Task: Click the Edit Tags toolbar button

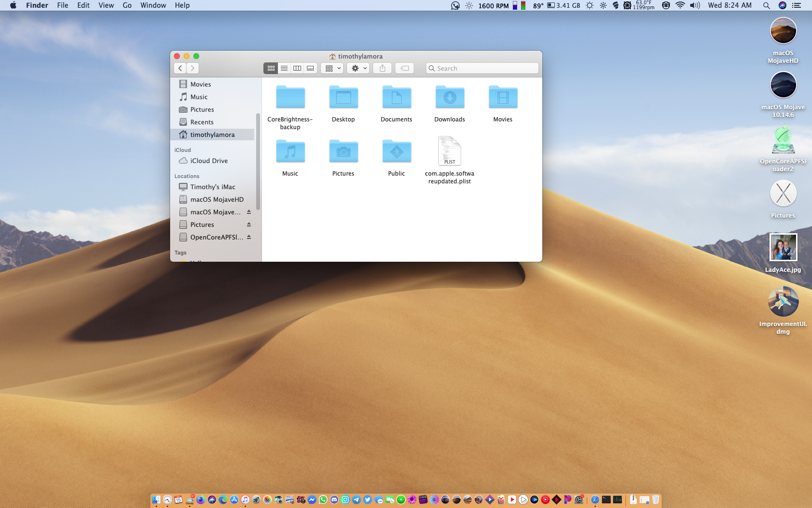Action: click(405, 68)
